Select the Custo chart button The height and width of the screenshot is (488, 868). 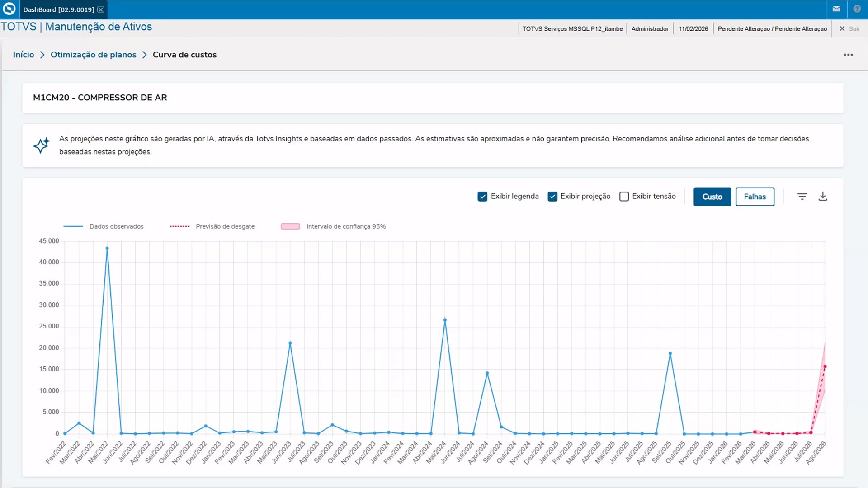coord(712,197)
